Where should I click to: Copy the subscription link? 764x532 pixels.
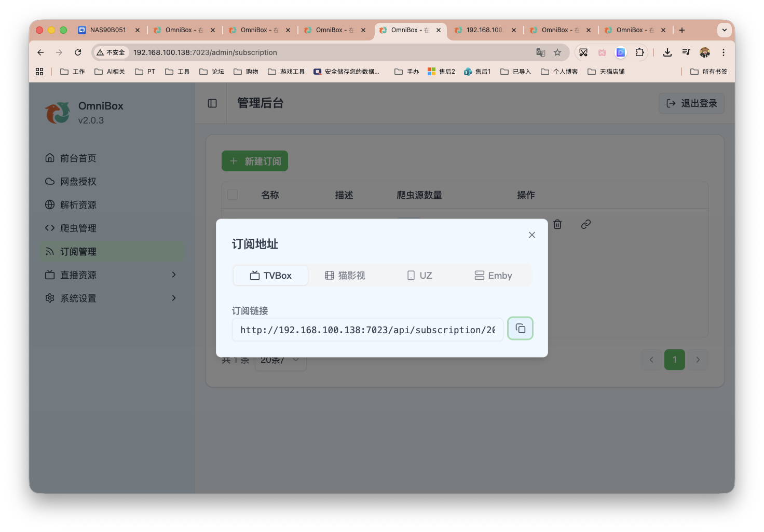520,328
